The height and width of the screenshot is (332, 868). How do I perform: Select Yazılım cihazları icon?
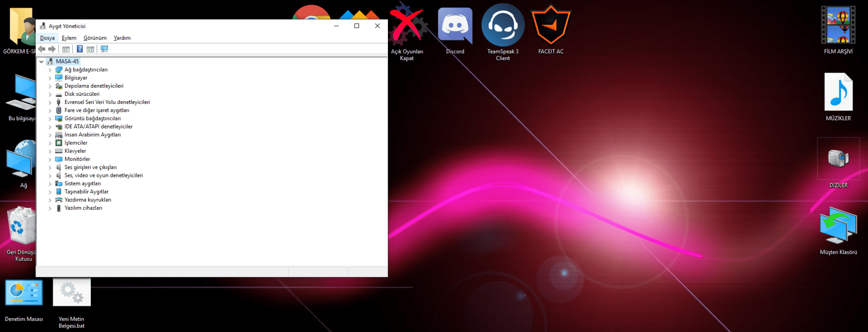[x=58, y=207]
